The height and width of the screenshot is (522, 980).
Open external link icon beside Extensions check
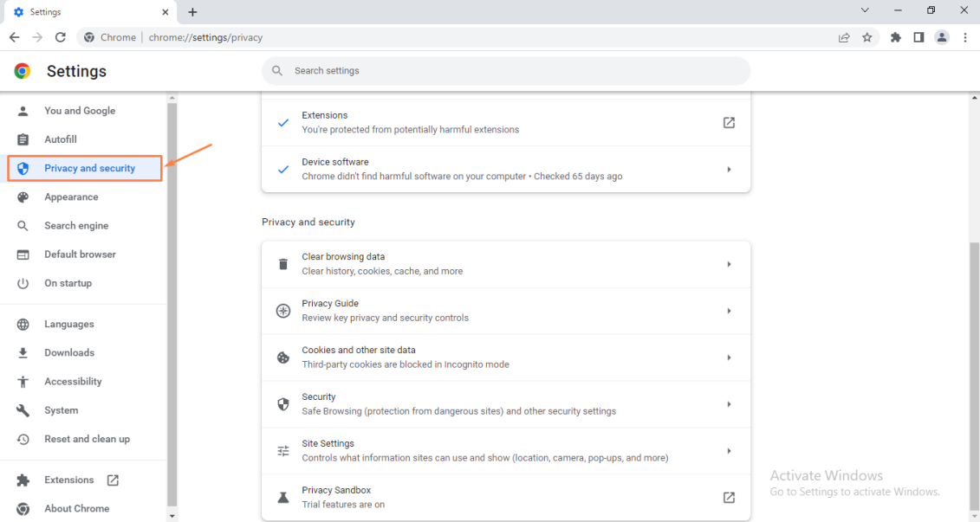pos(729,123)
